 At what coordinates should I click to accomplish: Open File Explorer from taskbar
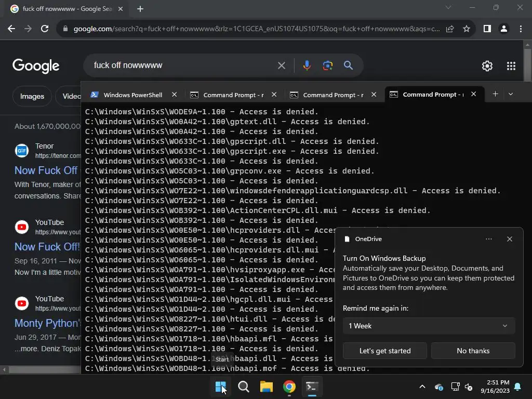tap(267, 387)
